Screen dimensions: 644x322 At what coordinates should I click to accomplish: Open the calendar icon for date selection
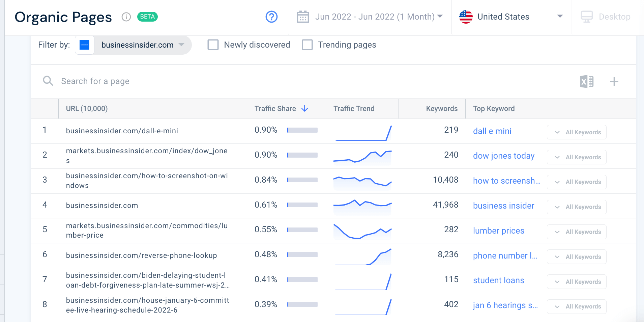click(x=302, y=17)
